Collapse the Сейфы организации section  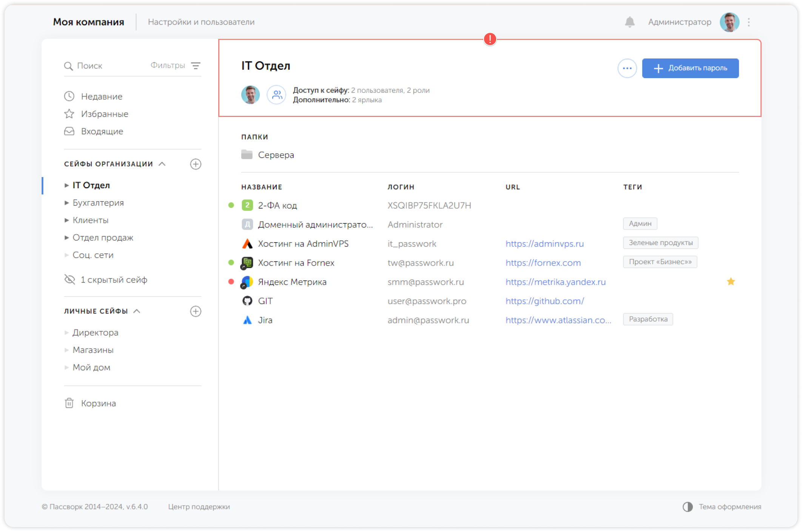(162, 164)
